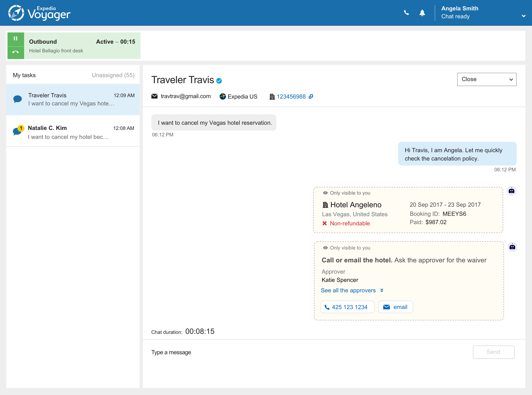Switch to Unassigned (55) tab

(x=113, y=75)
